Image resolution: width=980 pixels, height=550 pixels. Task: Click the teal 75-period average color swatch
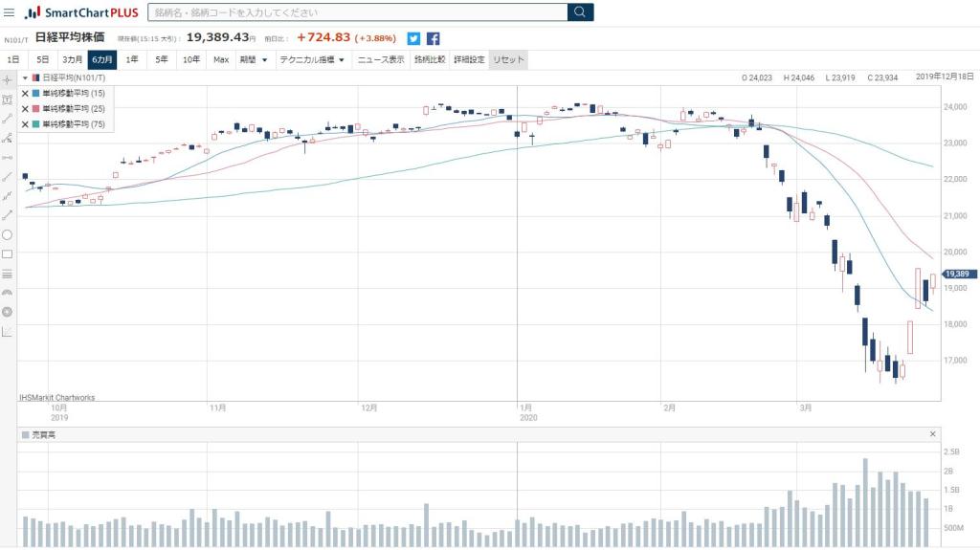pos(35,124)
